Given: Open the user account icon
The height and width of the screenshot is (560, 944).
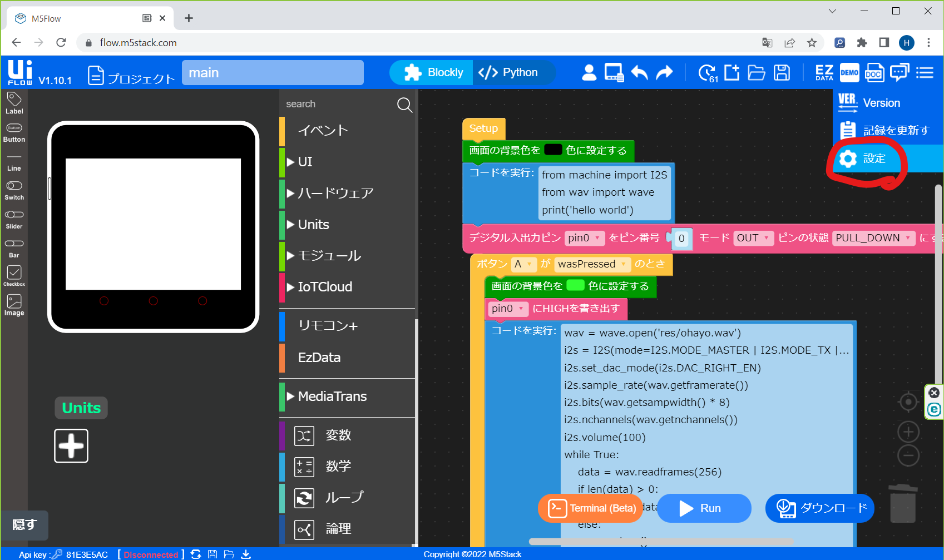Looking at the screenshot, I should pos(589,72).
